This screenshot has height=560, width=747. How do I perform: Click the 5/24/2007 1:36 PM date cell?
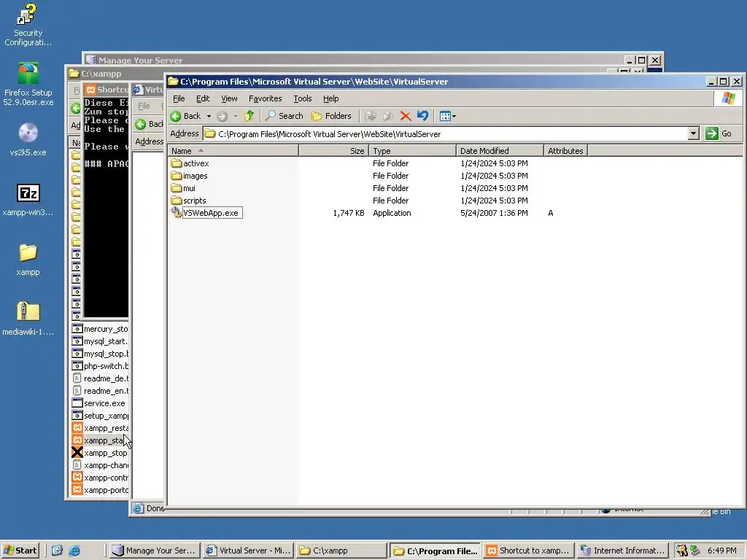(494, 213)
